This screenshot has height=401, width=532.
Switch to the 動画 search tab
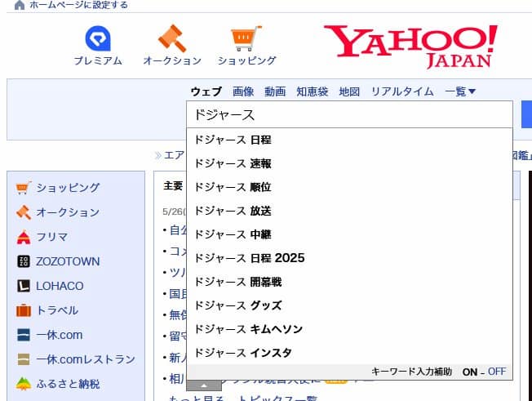coord(275,91)
